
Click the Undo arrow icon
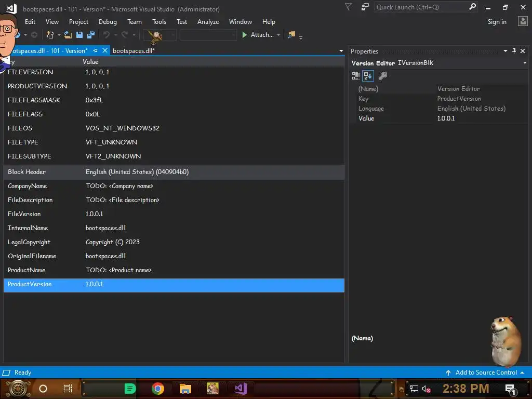pyautogui.click(x=107, y=35)
